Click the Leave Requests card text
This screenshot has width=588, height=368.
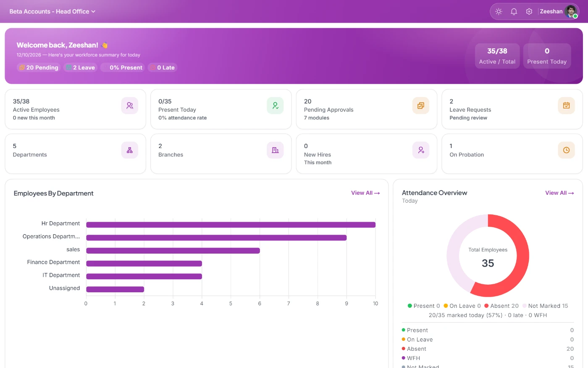point(470,110)
